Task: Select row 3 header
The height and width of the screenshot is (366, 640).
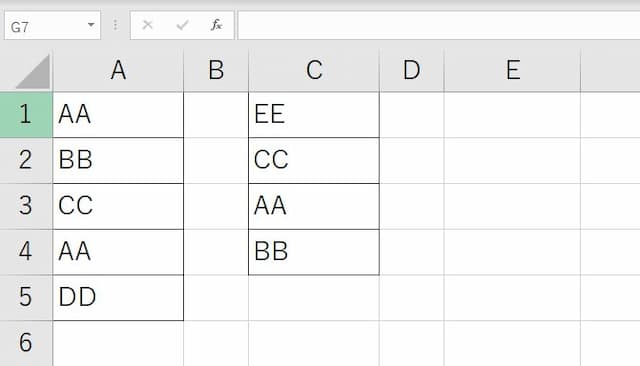Action: coord(26,206)
